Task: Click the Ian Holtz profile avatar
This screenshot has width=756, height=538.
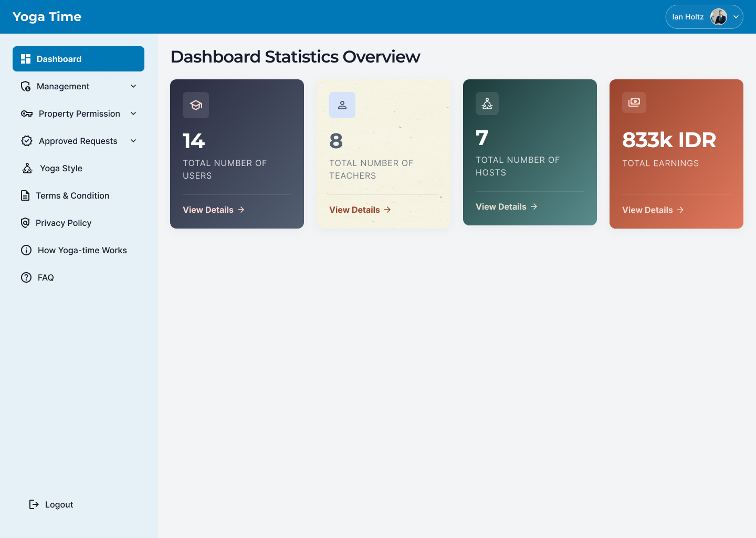Action: click(x=719, y=17)
